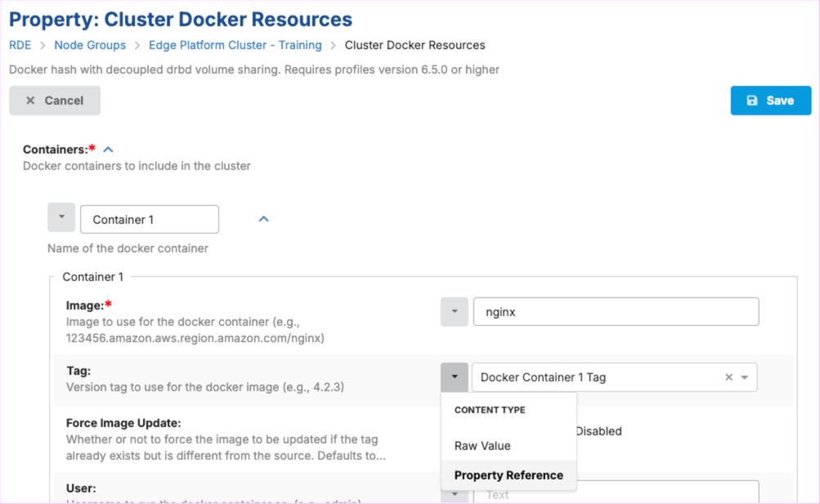The image size is (820, 504).
Task: Expand the Docker Container 1 Tag combo box
Action: (x=745, y=377)
